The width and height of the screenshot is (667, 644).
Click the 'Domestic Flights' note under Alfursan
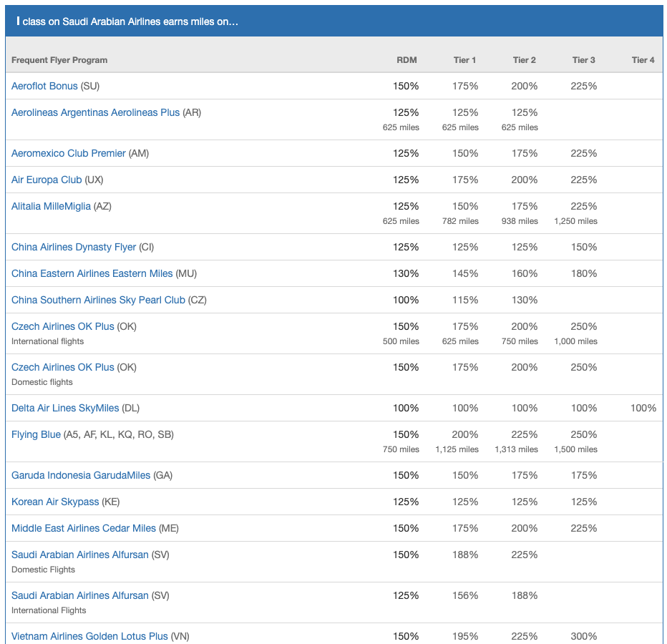pos(44,570)
